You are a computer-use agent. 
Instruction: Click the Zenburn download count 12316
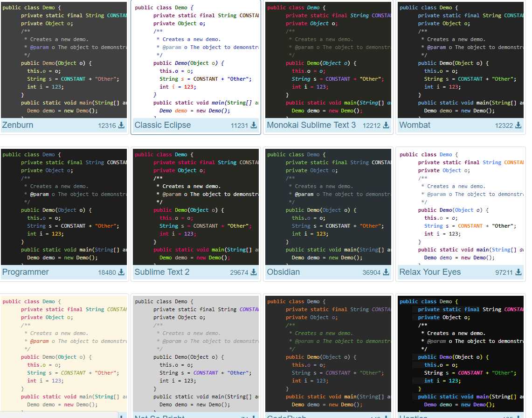107,125
